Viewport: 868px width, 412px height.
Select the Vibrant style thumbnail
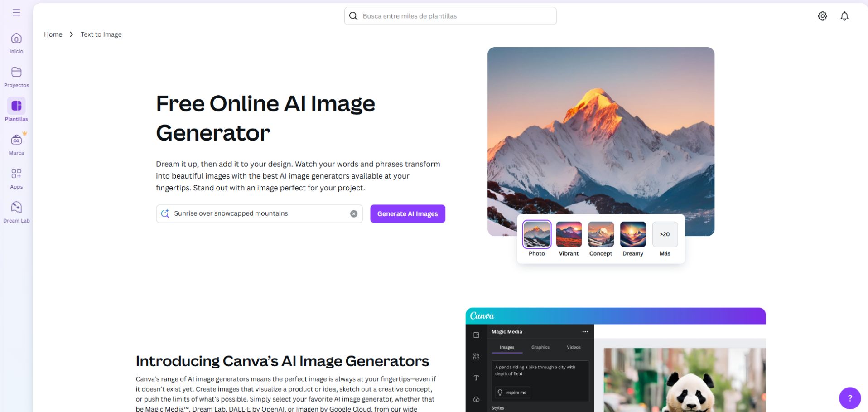(x=569, y=234)
